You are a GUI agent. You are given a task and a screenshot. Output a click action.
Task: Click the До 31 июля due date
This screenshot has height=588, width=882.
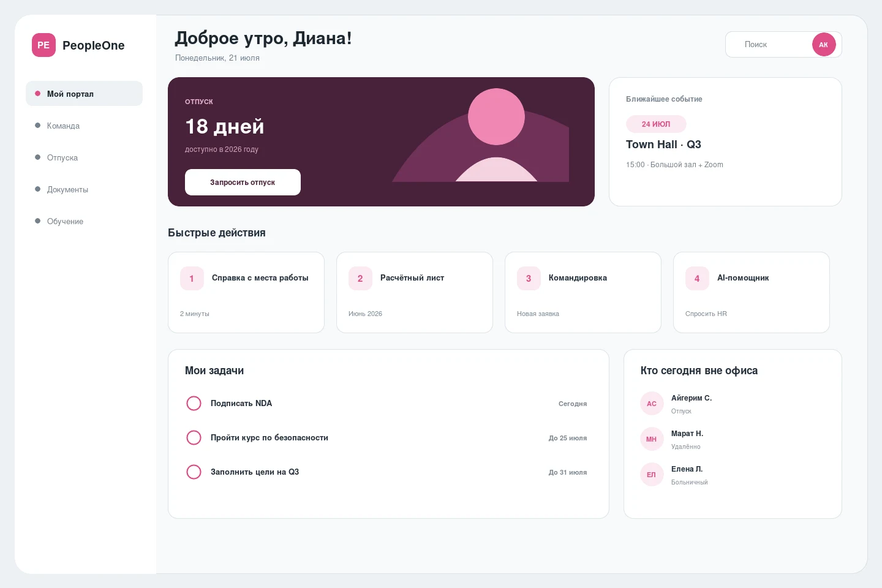coord(568,472)
